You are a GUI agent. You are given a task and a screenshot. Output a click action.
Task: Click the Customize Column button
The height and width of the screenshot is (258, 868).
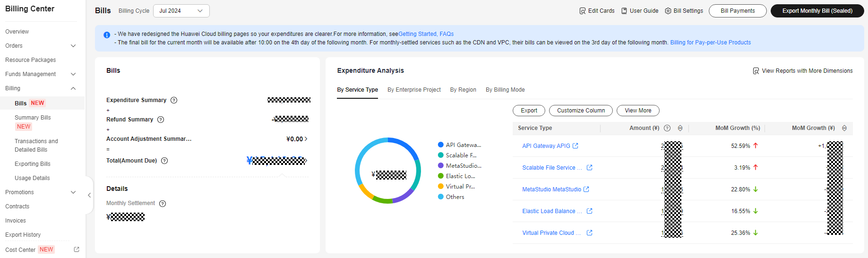click(x=581, y=111)
